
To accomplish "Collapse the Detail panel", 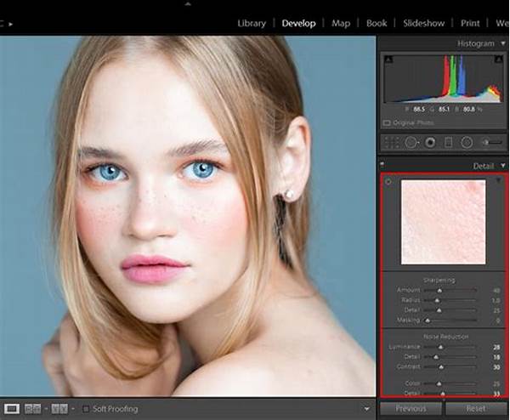I will 501,166.
